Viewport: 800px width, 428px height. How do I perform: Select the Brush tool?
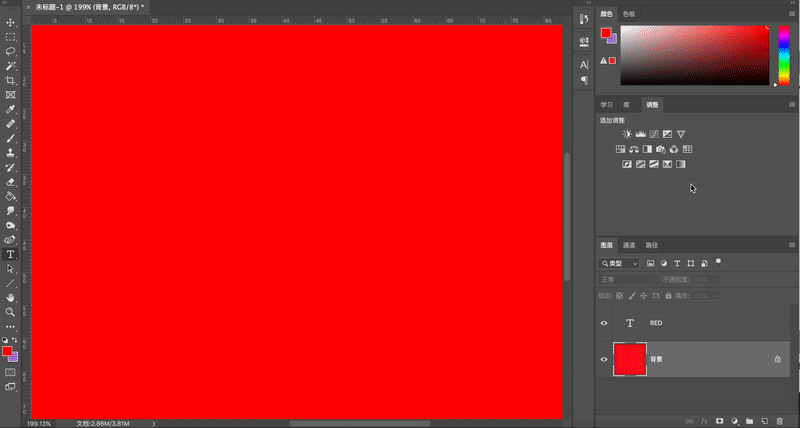[x=10, y=138]
